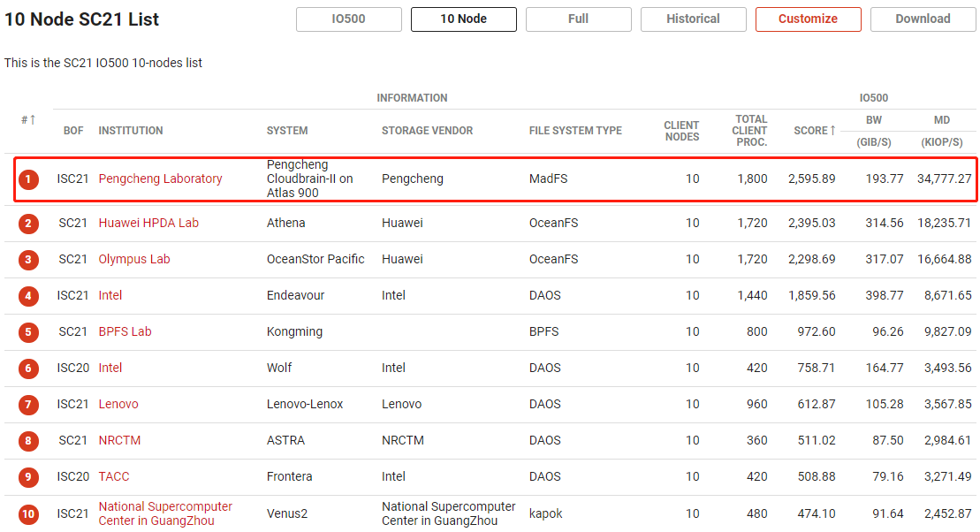Click the rank 10 circle badge
The width and height of the screenshot is (980, 532).
28,514
